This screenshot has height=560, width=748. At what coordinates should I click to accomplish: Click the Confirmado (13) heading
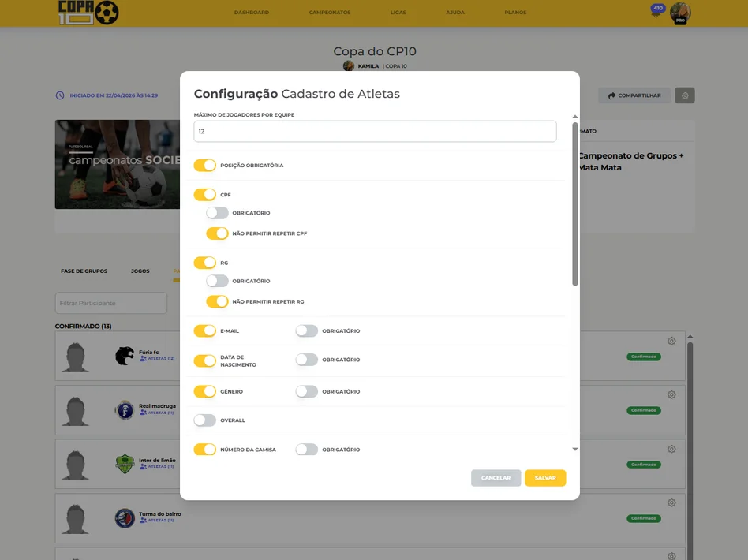tap(83, 327)
